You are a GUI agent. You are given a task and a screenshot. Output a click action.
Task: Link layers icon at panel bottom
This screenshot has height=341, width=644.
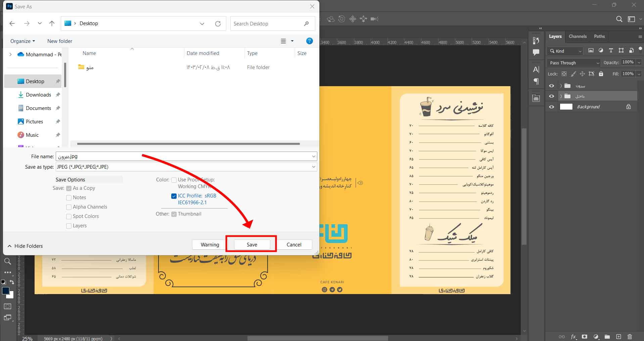pos(562,337)
